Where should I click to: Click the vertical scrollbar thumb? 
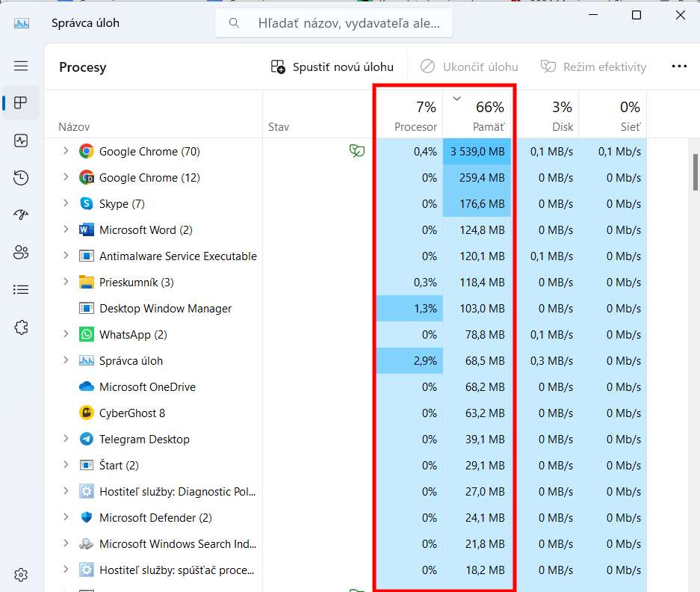pos(696,173)
